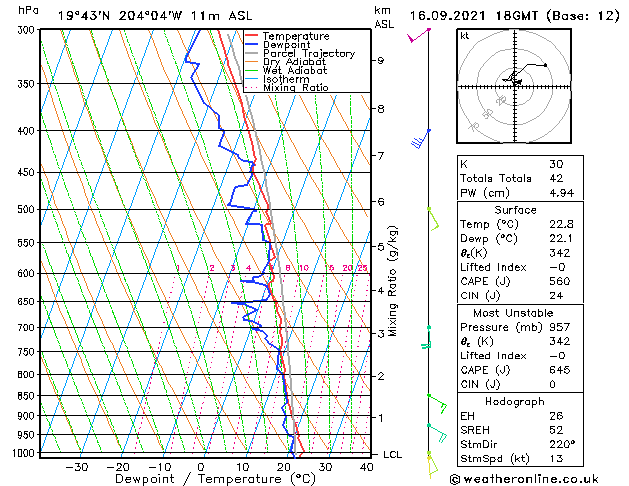Click the surface Dewp value 22.1
This screenshot has width=629, height=486.
(x=561, y=239)
